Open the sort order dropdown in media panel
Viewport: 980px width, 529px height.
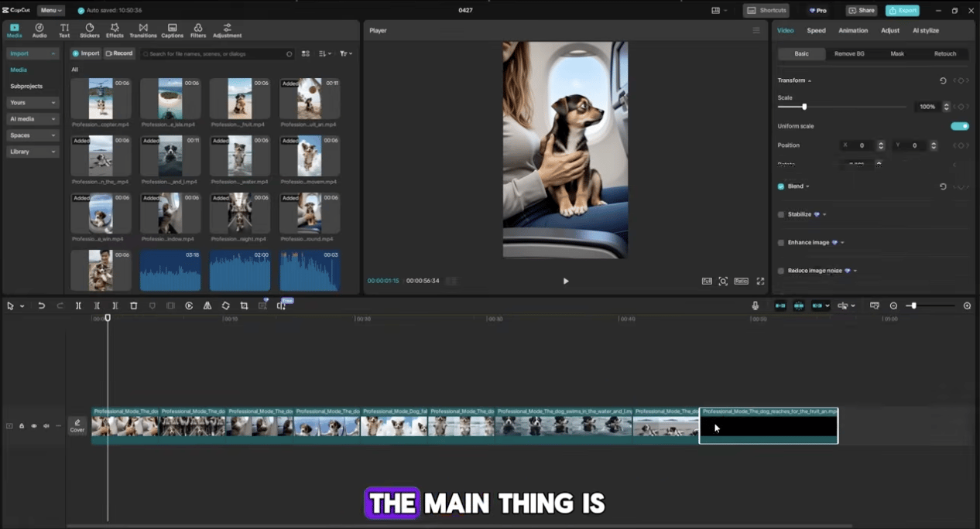pyautogui.click(x=325, y=53)
